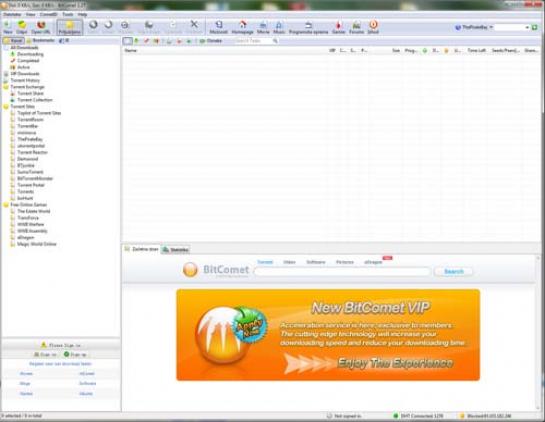Expand the Torrent Sites folder
Viewport: 545px width, 422px height.
(6, 106)
